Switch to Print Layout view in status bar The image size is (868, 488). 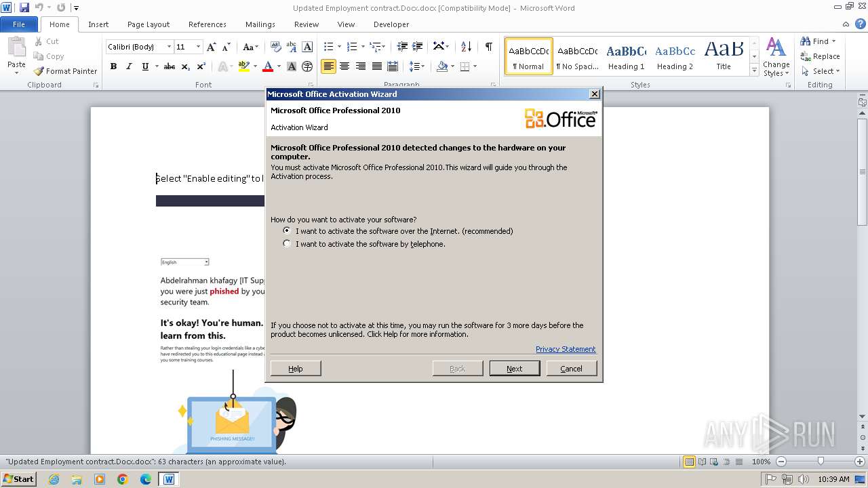tap(689, 462)
